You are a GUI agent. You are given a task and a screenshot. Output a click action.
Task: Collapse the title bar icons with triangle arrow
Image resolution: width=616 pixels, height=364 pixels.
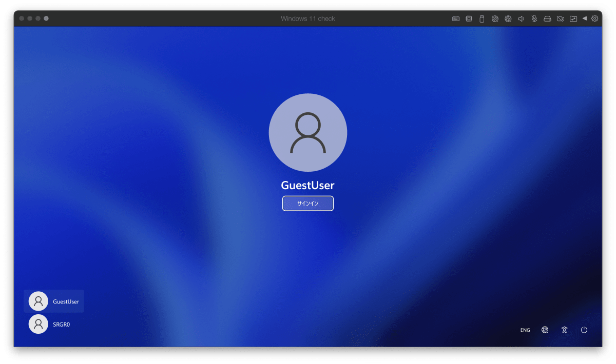[585, 18]
